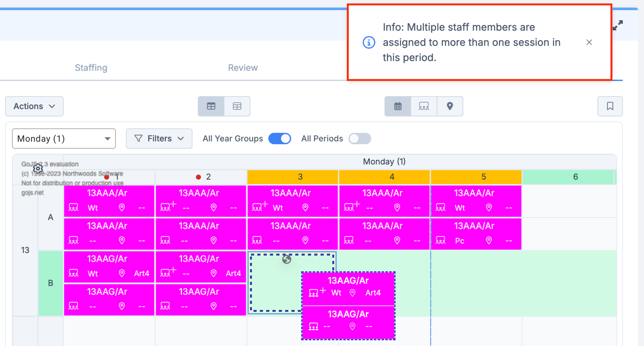Dismiss the info notification with the X
Image resolution: width=644 pixels, height=346 pixels.
589,42
